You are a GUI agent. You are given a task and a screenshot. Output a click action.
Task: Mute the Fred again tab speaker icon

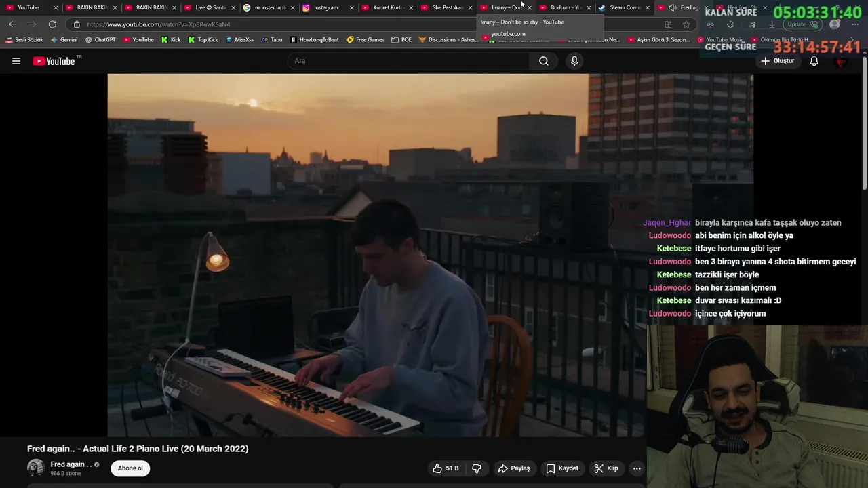(x=672, y=7)
